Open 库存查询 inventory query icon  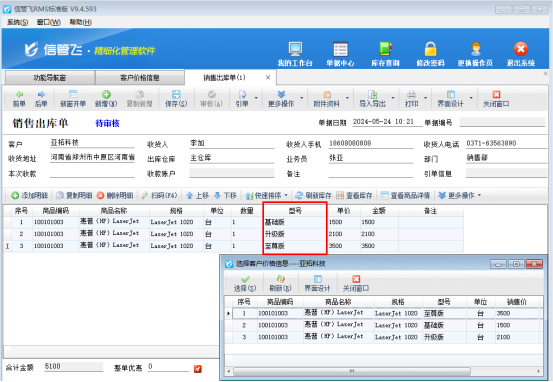[385, 49]
